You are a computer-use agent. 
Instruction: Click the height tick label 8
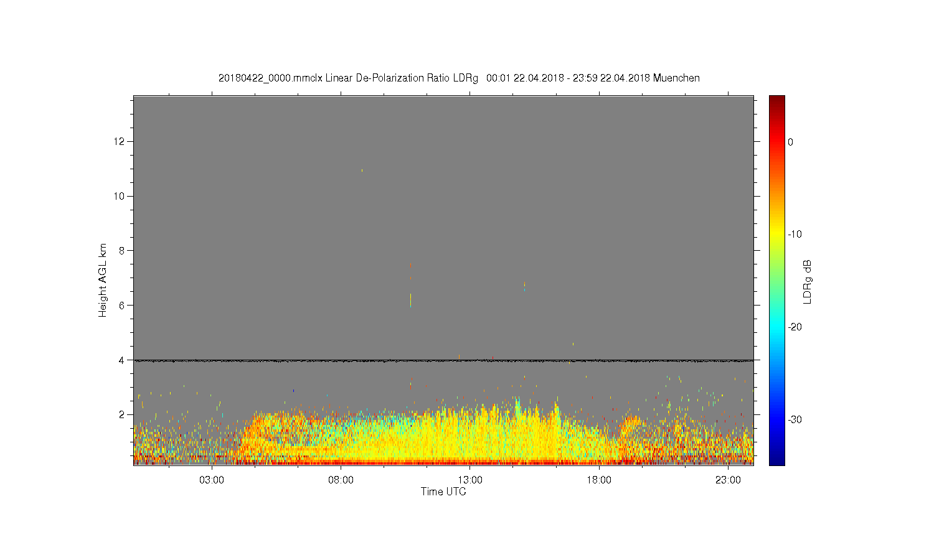pyautogui.click(x=122, y=251)
